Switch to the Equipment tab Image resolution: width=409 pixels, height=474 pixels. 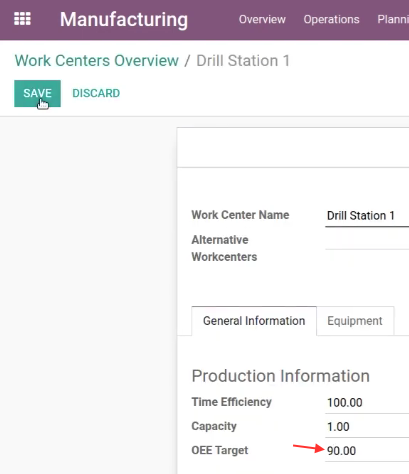pos(355,321)
